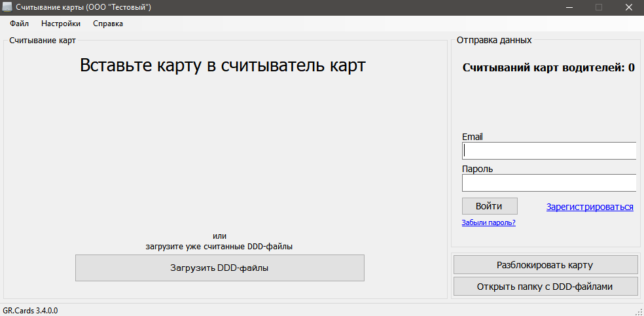Click the Отправка данных group label

coord(494,40)
